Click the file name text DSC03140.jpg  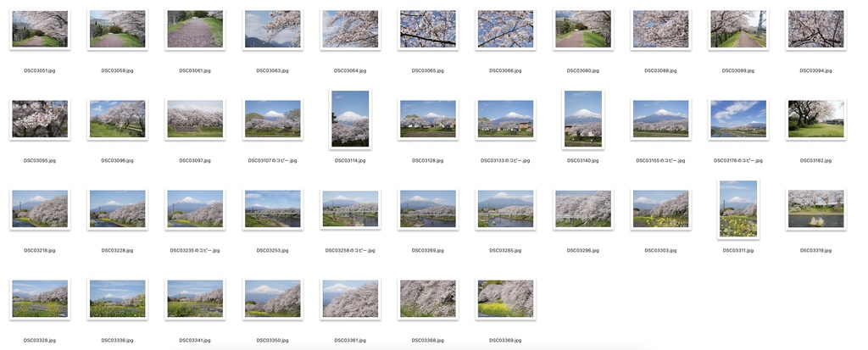[x=583, y=161]
